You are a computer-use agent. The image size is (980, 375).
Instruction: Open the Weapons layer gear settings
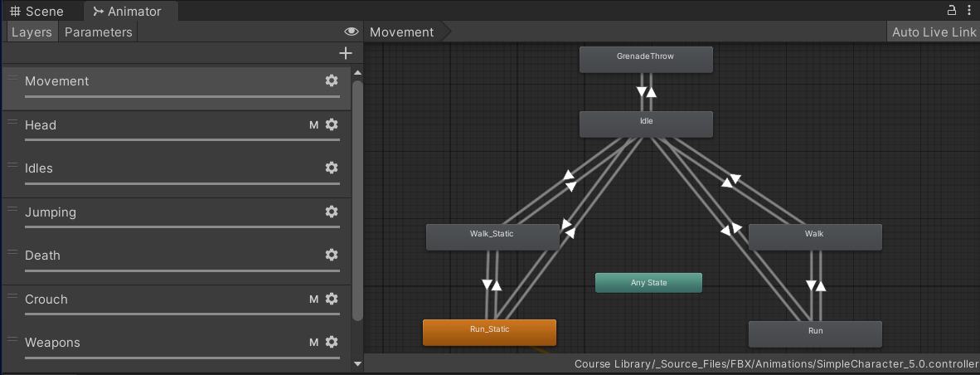pos(332,342)
